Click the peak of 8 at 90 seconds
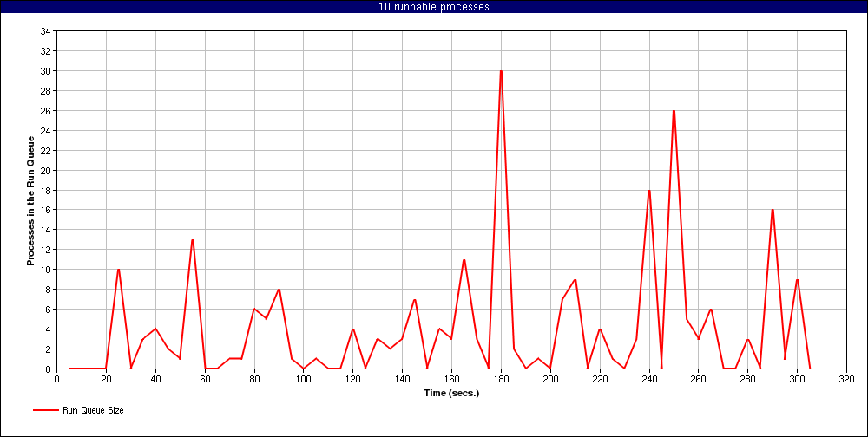Image resolution: width=868 pixels, height=437 pixels. pos(279,290)
